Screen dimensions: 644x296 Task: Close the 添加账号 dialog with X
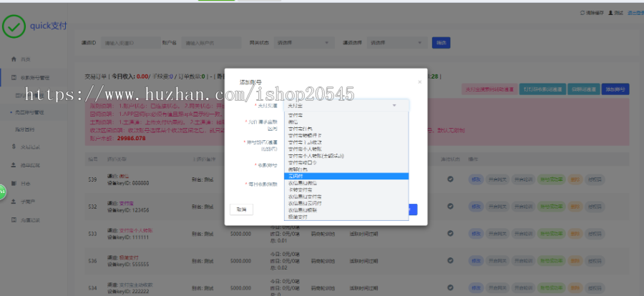pyautogui.click(x=419, y=82)
